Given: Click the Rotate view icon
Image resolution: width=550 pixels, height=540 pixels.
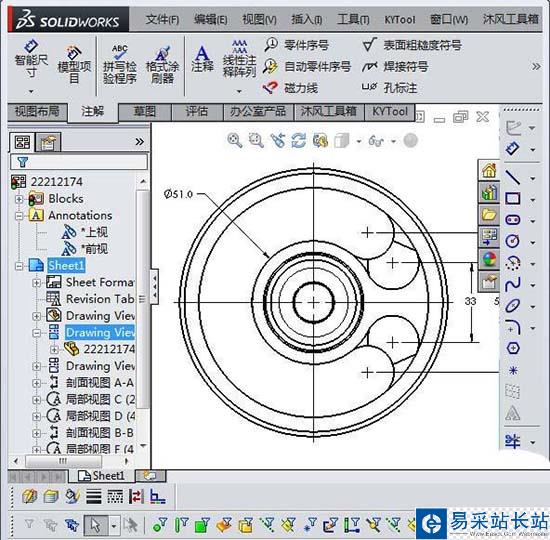Looking at the screenshot, I should (x=299, y=141).
